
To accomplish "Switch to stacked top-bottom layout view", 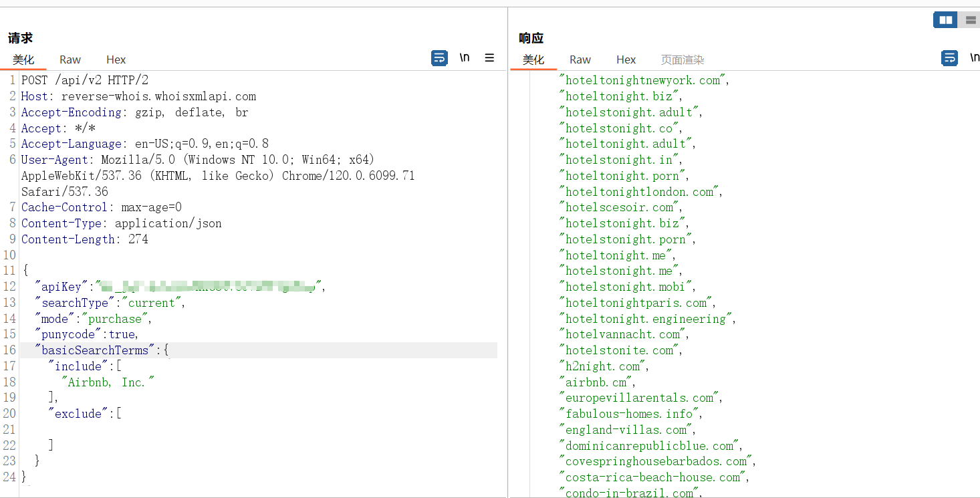I will coord(970,20).
